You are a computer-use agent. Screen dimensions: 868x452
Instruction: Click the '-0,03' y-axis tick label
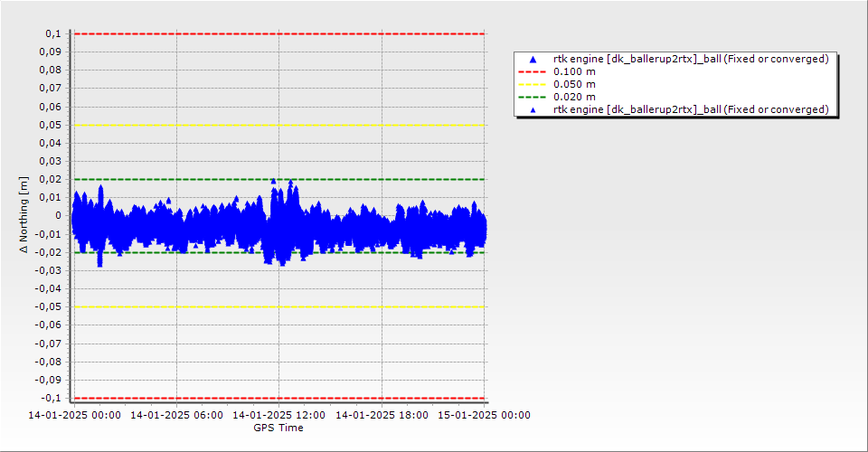pos(48,270)
